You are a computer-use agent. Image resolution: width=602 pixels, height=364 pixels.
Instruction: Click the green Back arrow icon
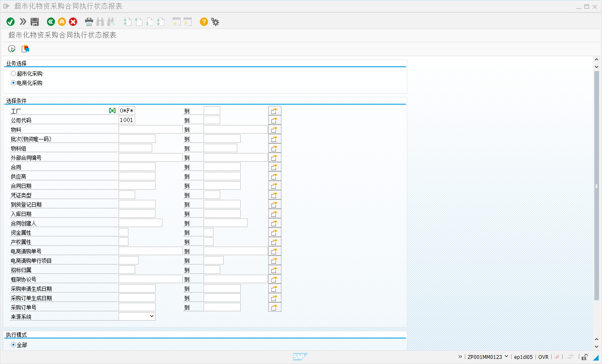click(x=51, y=22)
